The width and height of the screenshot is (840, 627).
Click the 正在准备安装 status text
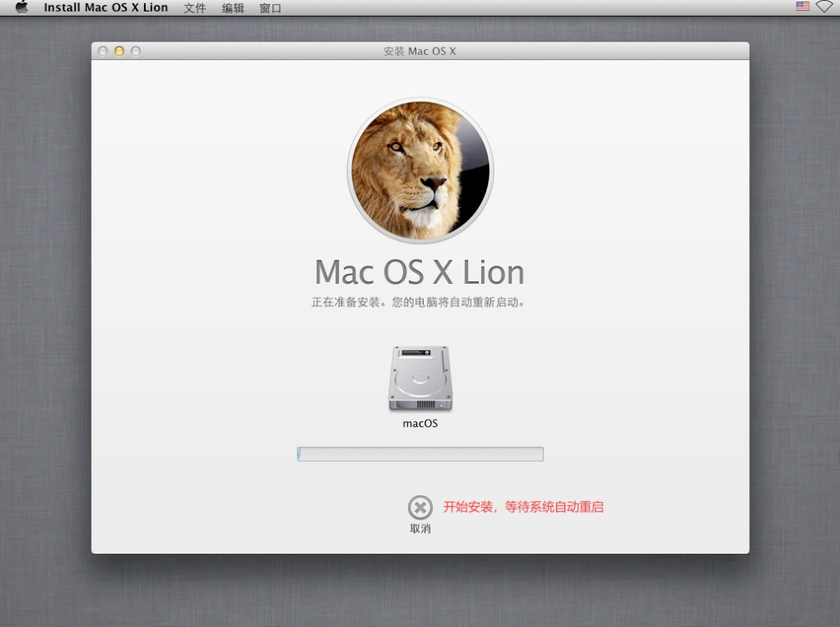418,302
